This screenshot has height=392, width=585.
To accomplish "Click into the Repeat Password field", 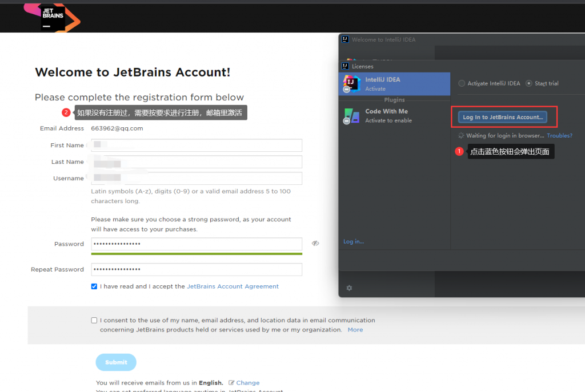I will 197,269.
